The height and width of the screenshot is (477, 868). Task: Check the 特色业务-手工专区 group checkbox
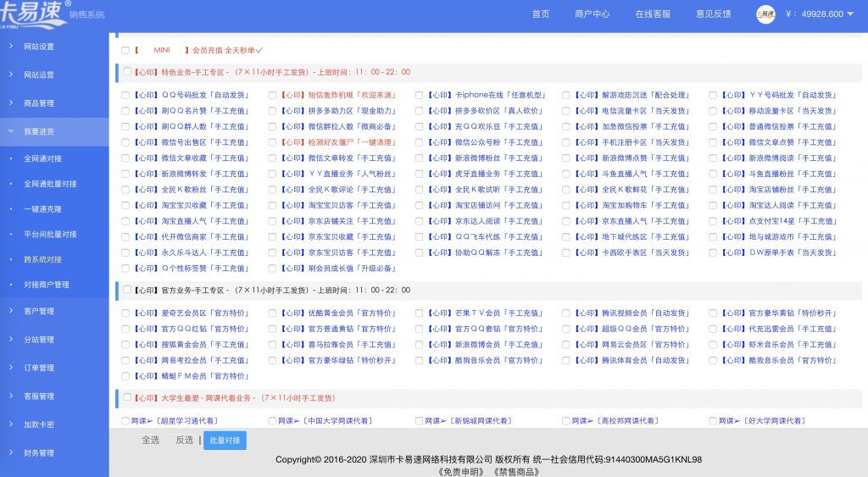(x=127, y=71)
